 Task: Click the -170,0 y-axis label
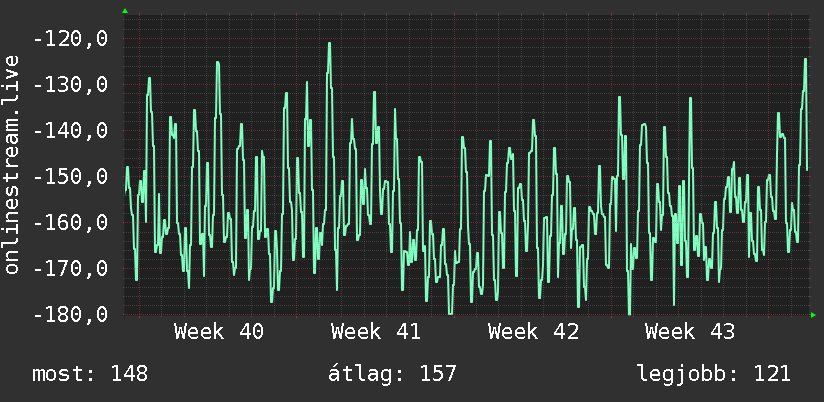tap(70, 269)
